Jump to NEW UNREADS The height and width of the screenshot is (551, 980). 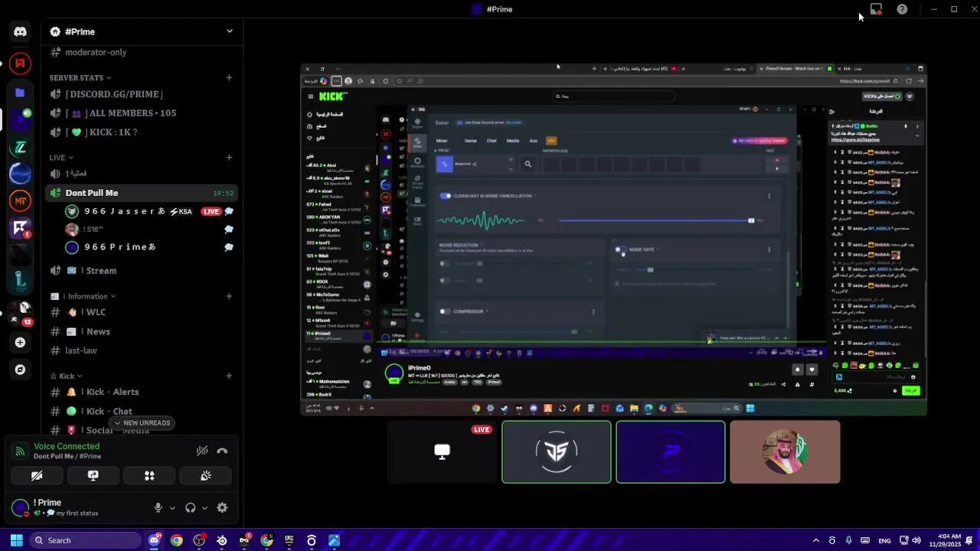141,422
